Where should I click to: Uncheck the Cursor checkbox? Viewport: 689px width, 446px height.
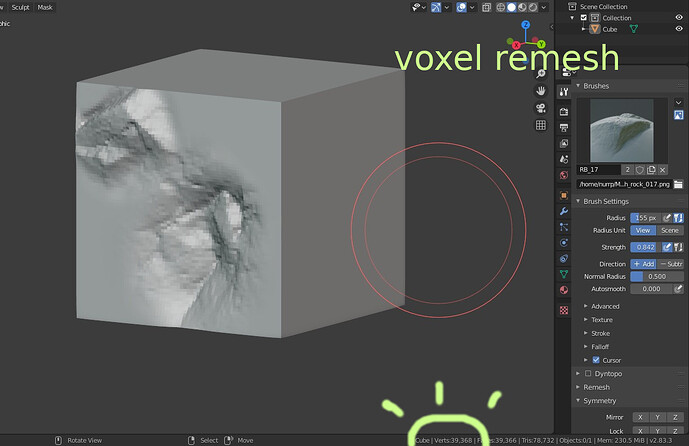(x=596, y=360)
